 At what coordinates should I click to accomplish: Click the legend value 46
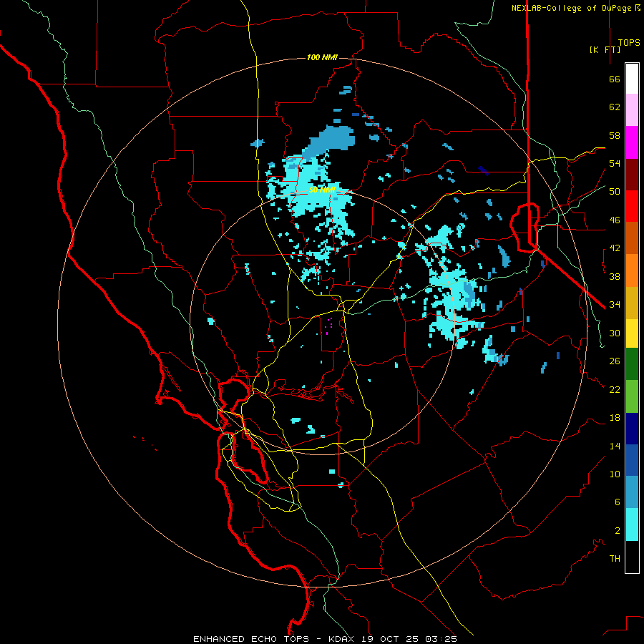tap(615, 220)
